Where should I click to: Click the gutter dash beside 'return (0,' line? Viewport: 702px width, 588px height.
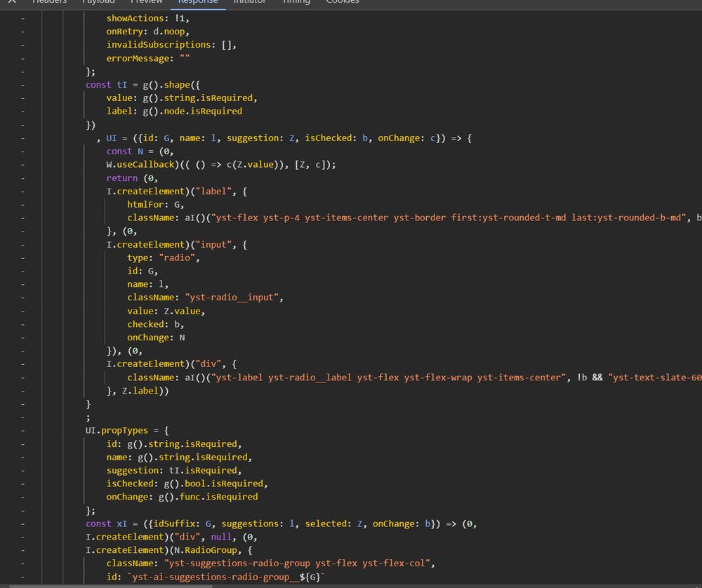tap(22, 178)
